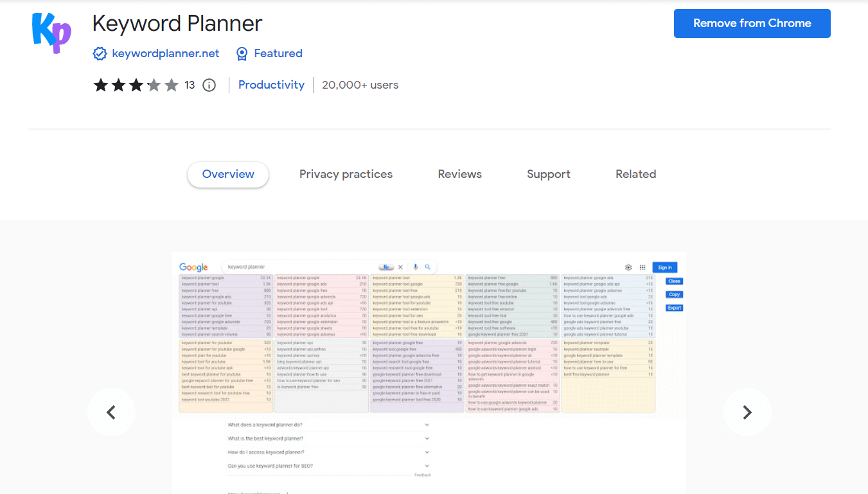Switch to the Related tab
Viewport: 868px width, 494px height.
point(636,174)
